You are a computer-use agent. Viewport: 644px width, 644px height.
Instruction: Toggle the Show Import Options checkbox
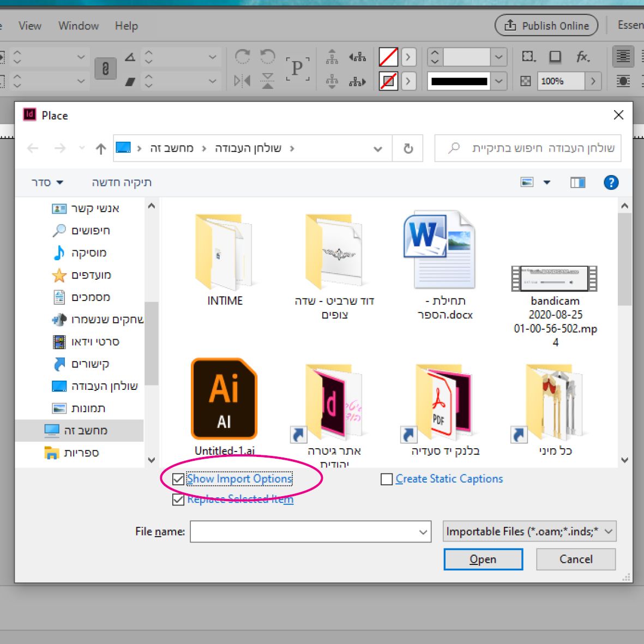(x=178, y=479)
